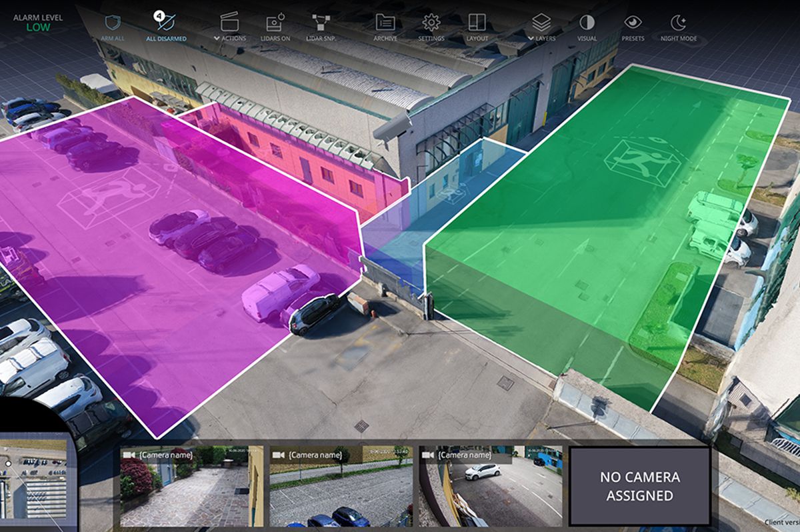Open the Layout panel icon
This screenshot has width=800, height=532.
click(477, 23)
